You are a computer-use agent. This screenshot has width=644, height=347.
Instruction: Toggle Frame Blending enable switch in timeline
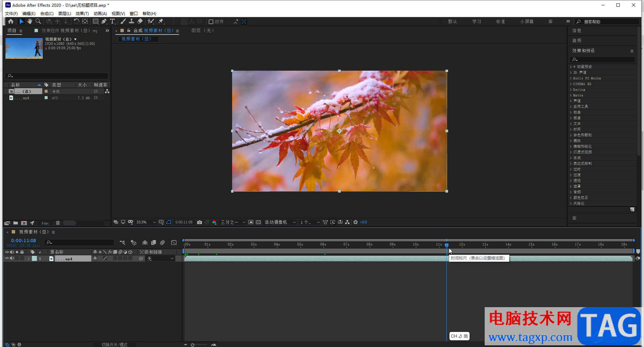coord(154,242)
